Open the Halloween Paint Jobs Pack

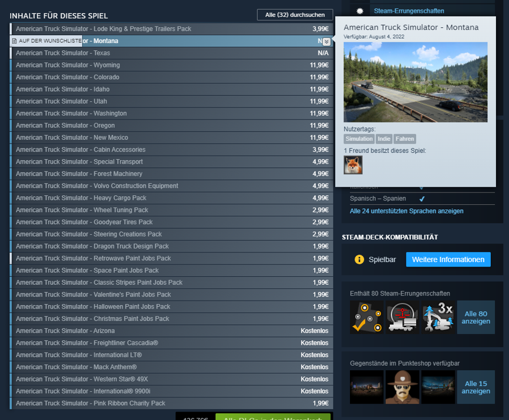tap(172, 306)
